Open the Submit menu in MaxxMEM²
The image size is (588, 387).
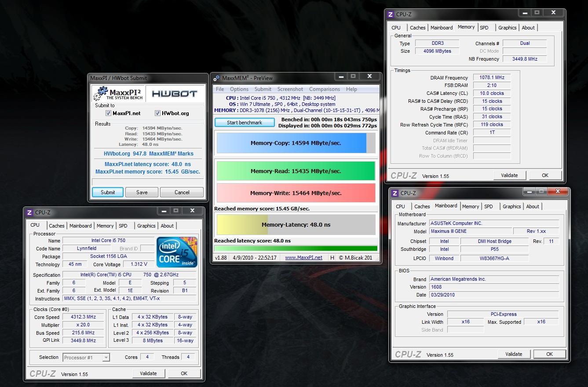(x=263, y=89)
